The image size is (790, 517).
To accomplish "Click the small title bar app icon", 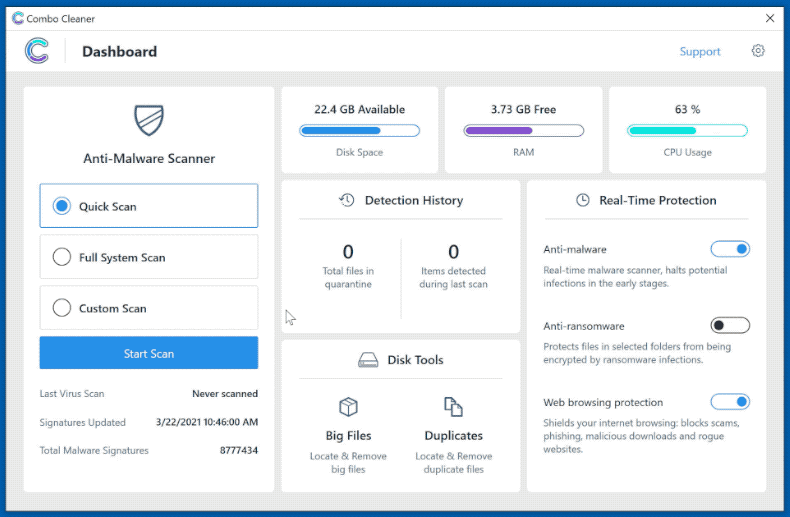I will click(x=18, y=18).
